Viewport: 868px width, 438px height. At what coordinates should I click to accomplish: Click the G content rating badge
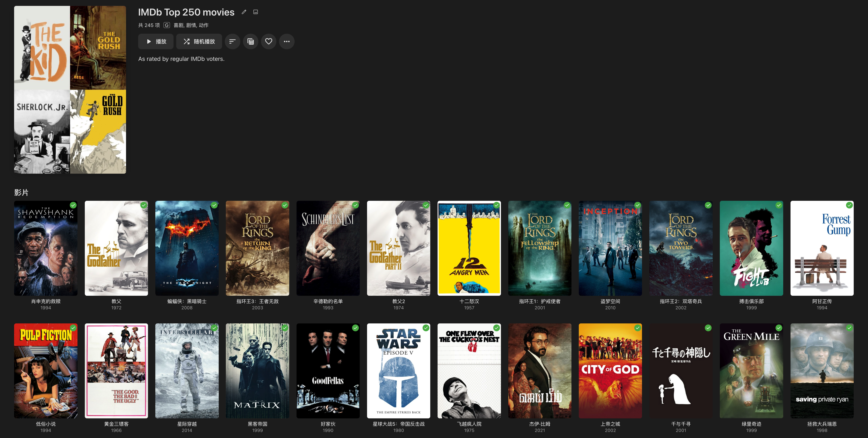click(167, 25)
